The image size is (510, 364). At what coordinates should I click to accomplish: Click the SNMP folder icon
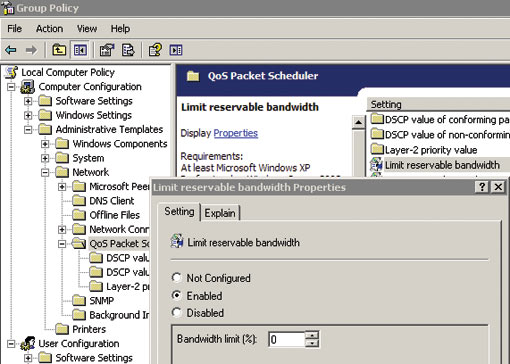(x=79, y=301)
